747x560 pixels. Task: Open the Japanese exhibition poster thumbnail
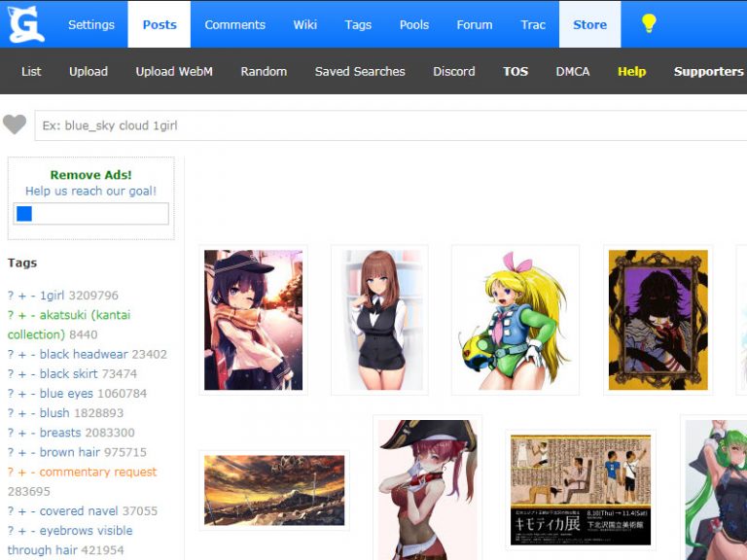click(581, 490)
